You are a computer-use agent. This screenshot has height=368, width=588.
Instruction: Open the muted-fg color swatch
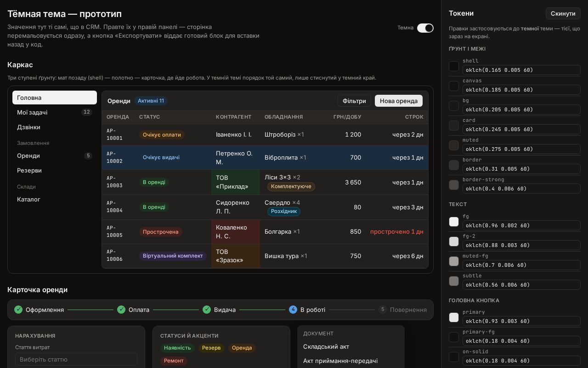coord(454,261)
